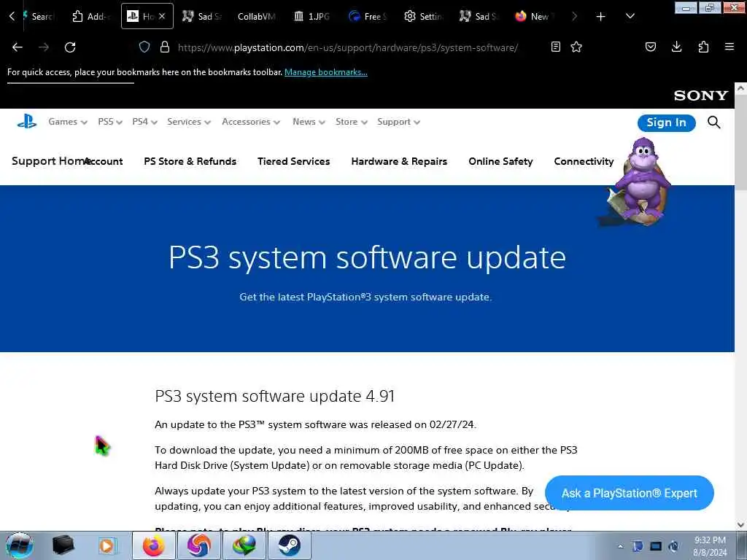Screen dimensions: 747x560
Task: Switch to the Free S tab
Action: coord(367,16)
